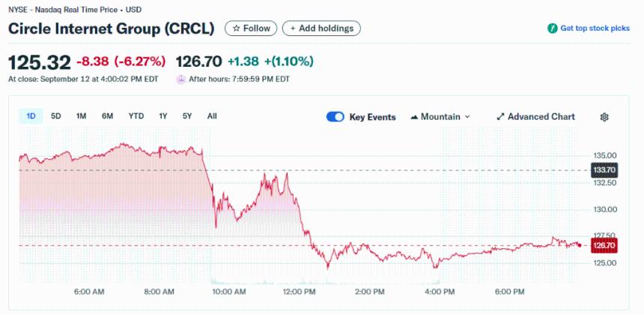Switch to the 5D range tab

56,116
